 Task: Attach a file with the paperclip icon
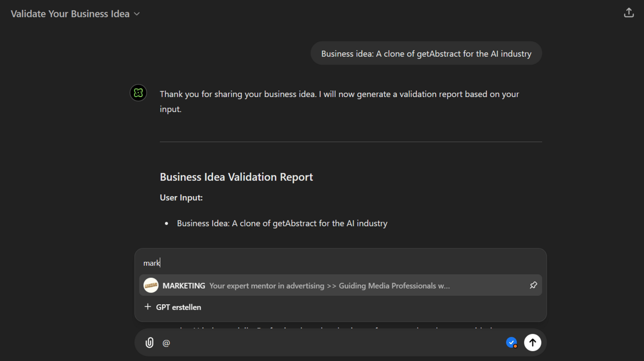[x=149, y=343]
